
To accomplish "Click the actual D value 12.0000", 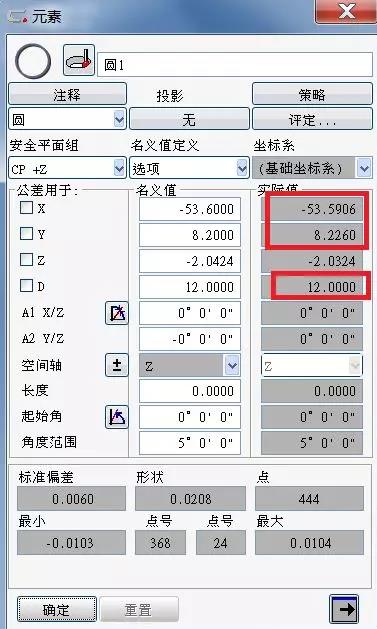I will pyautogui.click(x=312, y=287).
